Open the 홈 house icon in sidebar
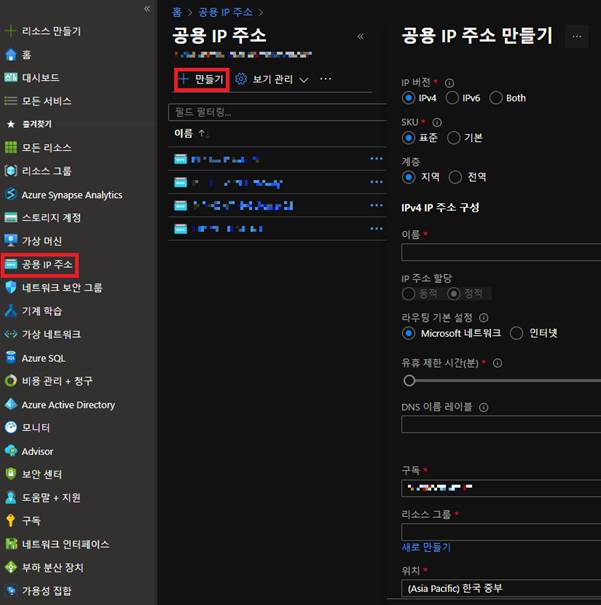601x605 pixels. pos(11,54)
